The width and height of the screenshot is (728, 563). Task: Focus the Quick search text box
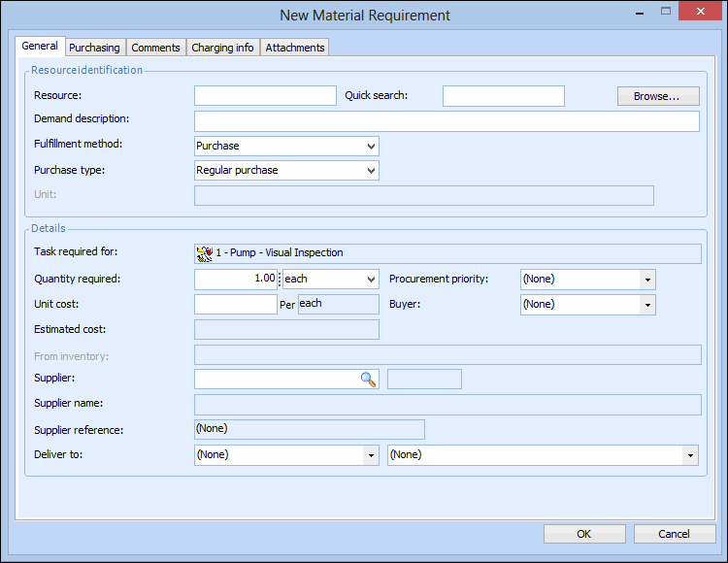pyautogui.click(x=503, y=96)
